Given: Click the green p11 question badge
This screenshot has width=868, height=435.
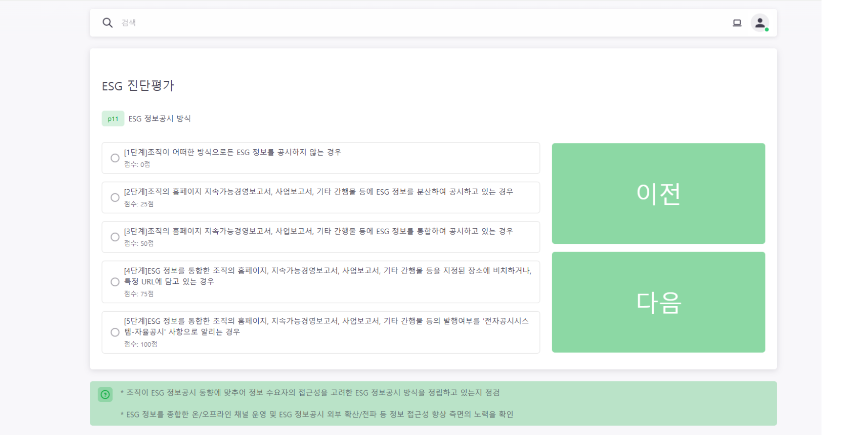Looking at the screenshot, I should [x=113, y=119].
